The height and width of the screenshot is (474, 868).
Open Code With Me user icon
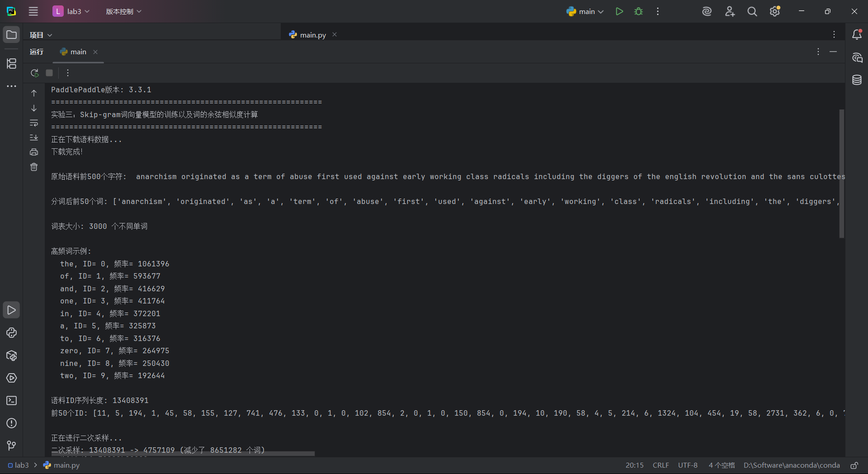point(730,11)
